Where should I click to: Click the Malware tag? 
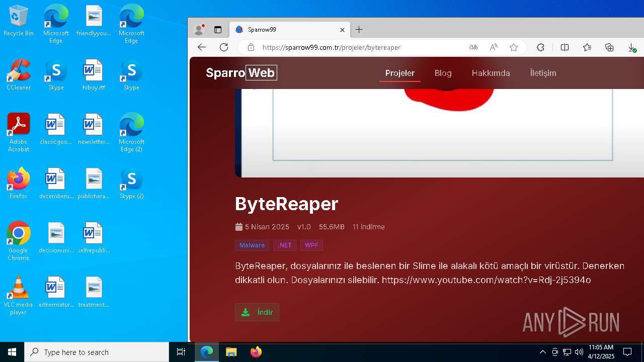(x=252, y=245)
